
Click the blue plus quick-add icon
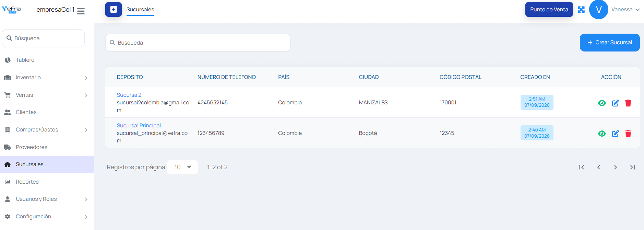pyautogui.click(x=114, y=10)
